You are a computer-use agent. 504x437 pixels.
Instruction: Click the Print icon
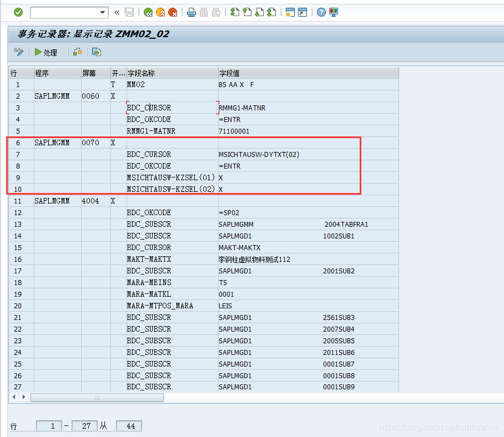click(191, 13)
